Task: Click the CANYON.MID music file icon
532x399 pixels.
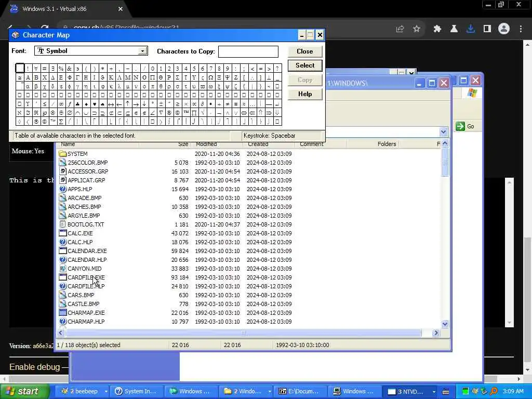Action: (x=62, y=269)
